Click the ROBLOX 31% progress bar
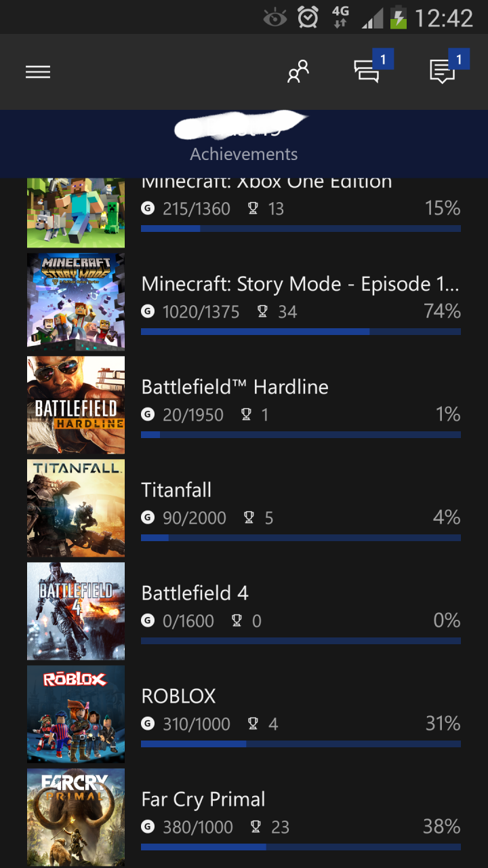 pyautogui.click(x=301, y=744)
